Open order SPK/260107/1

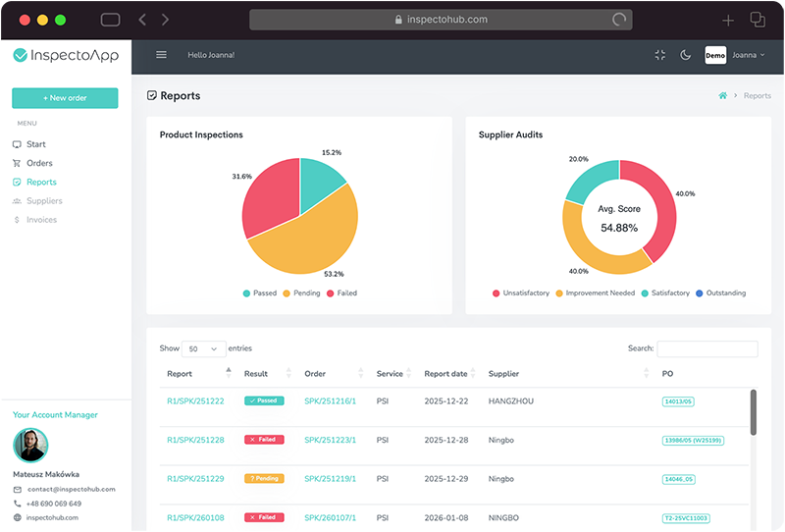point(331,518)
